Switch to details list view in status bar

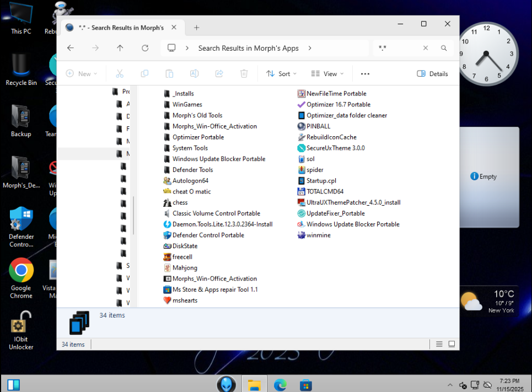pyautogui.click(x=439, y=344)
